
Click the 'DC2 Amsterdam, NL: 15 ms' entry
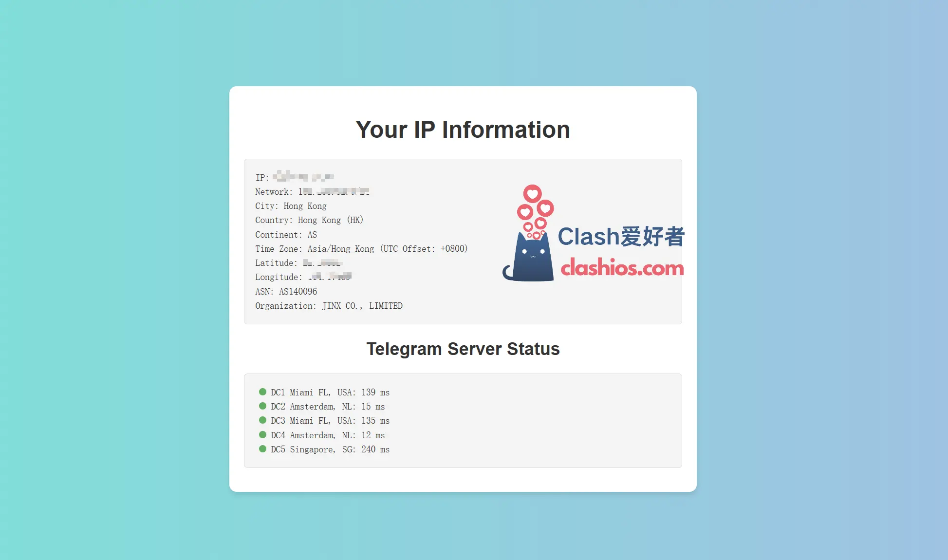(328, 407)
